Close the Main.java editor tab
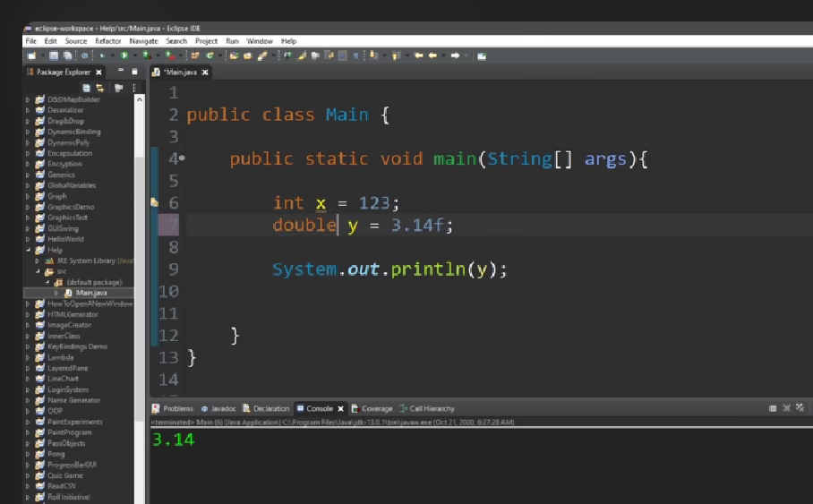 click(x=205, y=72)
